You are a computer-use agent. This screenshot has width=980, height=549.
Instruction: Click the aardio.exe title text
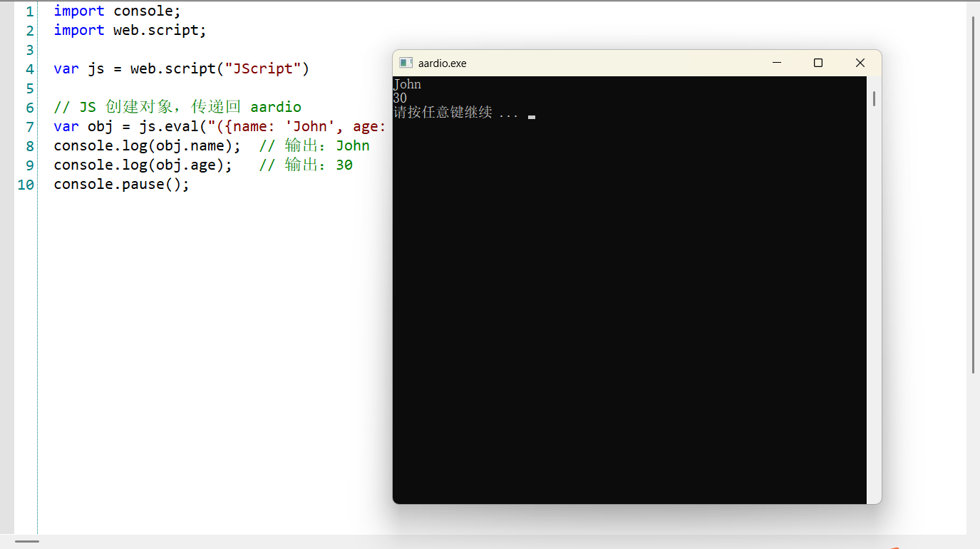click(443, 63)
